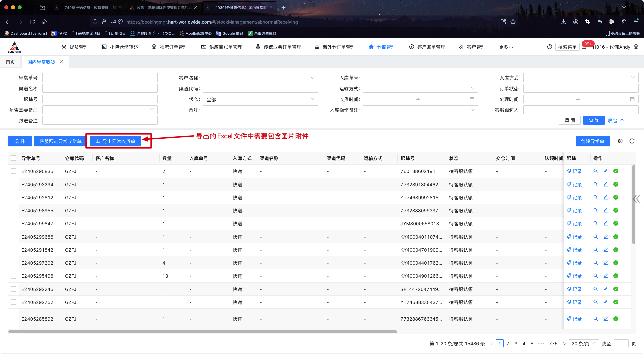Click the 导出异常收货单 export button
644x354 pixels.
115,141
